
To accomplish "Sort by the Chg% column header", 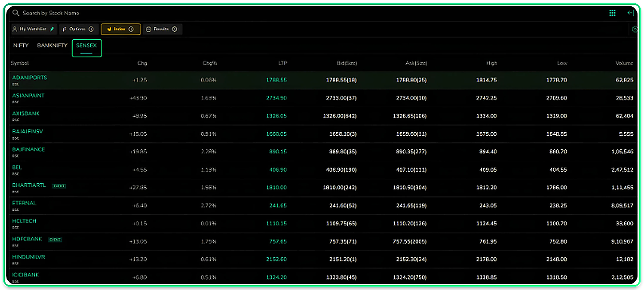I will tap(210, 63).
